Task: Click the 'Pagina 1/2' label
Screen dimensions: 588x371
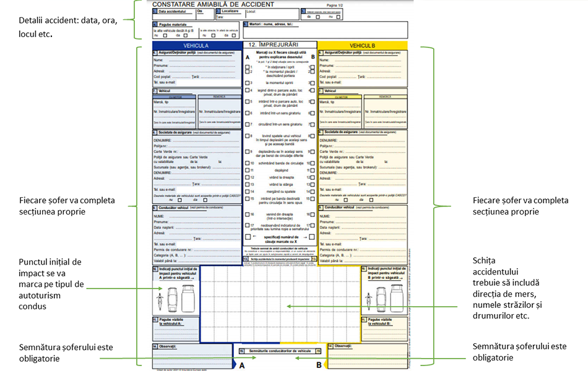Action: (334, 5)
